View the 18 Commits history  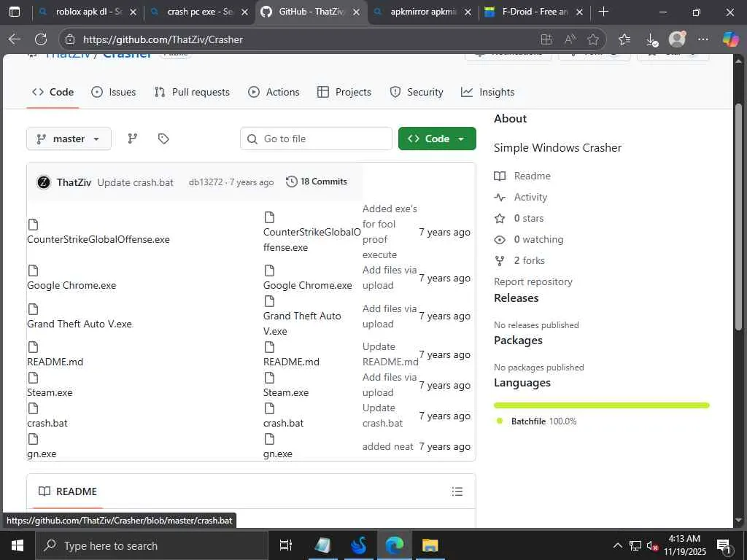click(x=317, y=182)
